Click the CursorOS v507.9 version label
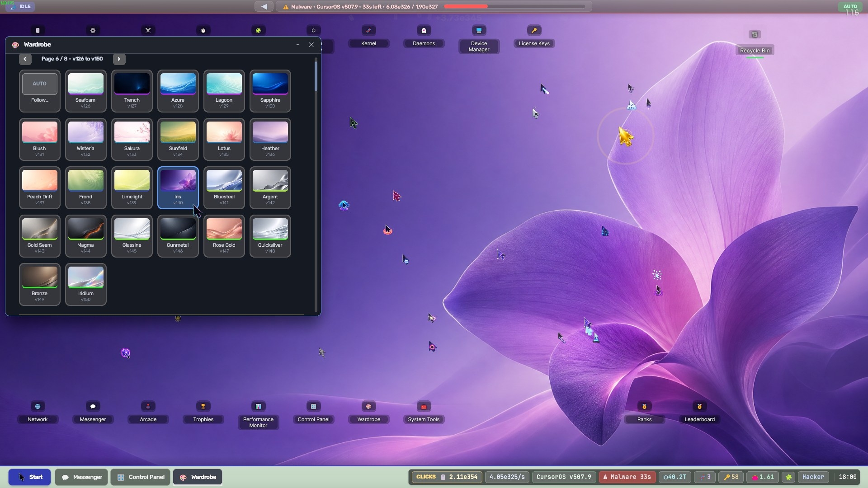The image size is (868, 488). (x=564, y=477)
